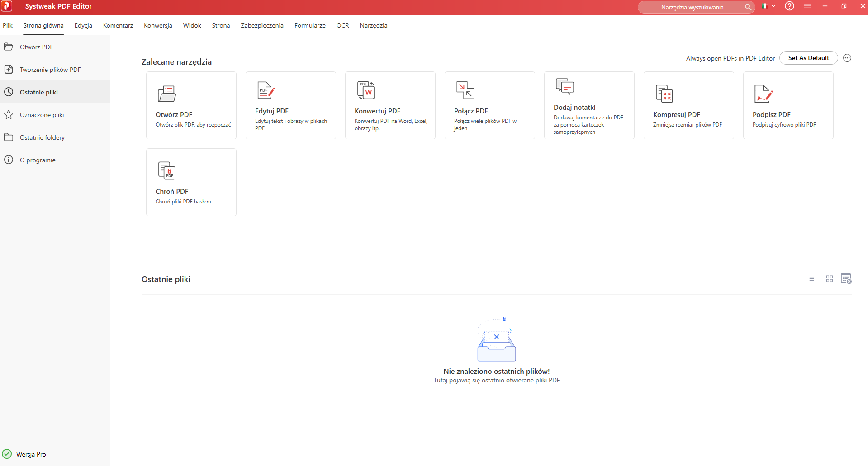Click the Ostatnie foldery folder icon

[x=9, y=137]
